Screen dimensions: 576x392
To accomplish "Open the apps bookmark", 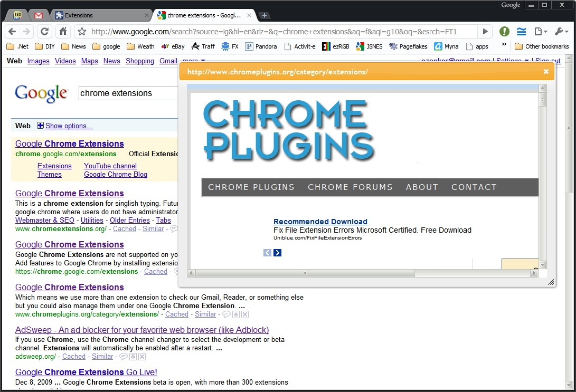I will [477, 46].
